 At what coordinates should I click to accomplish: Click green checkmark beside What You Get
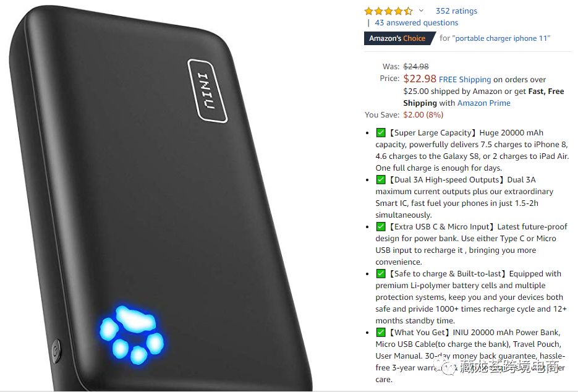coord(381,332)
